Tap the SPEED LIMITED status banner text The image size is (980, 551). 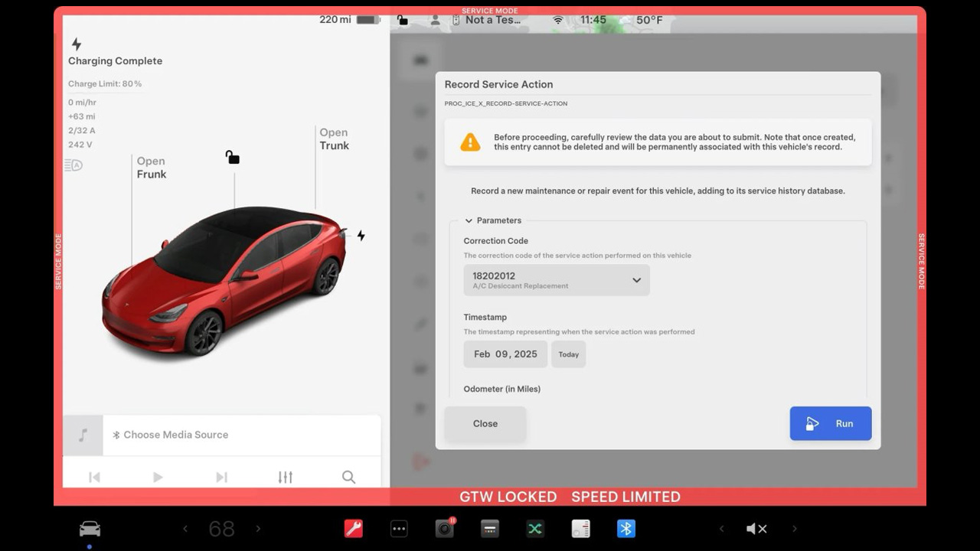coord(626,497)
